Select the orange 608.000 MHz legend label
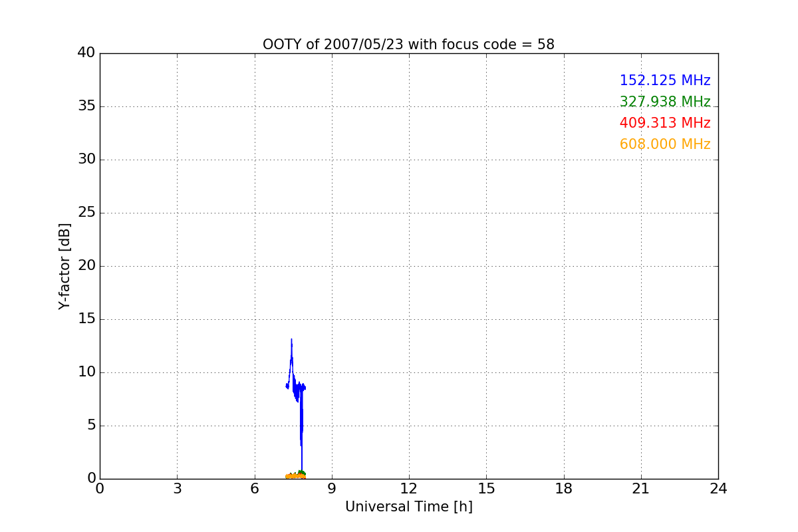 665,144
